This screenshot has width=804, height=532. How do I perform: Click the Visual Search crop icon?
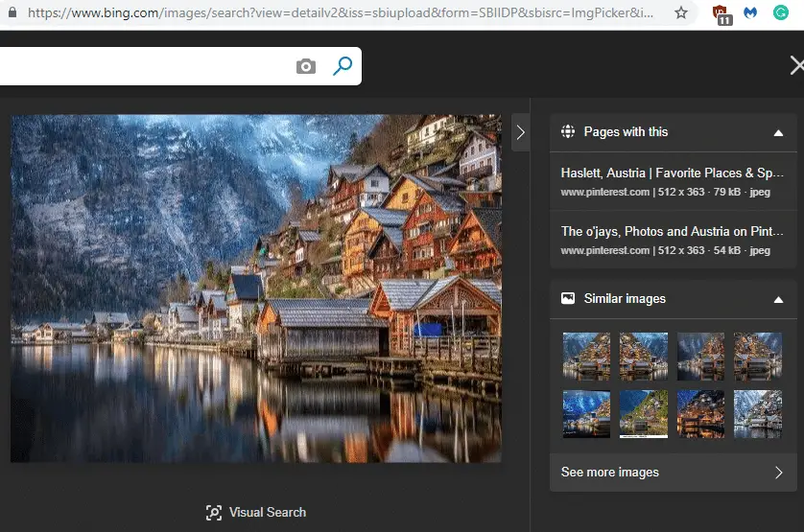[214, 513]
